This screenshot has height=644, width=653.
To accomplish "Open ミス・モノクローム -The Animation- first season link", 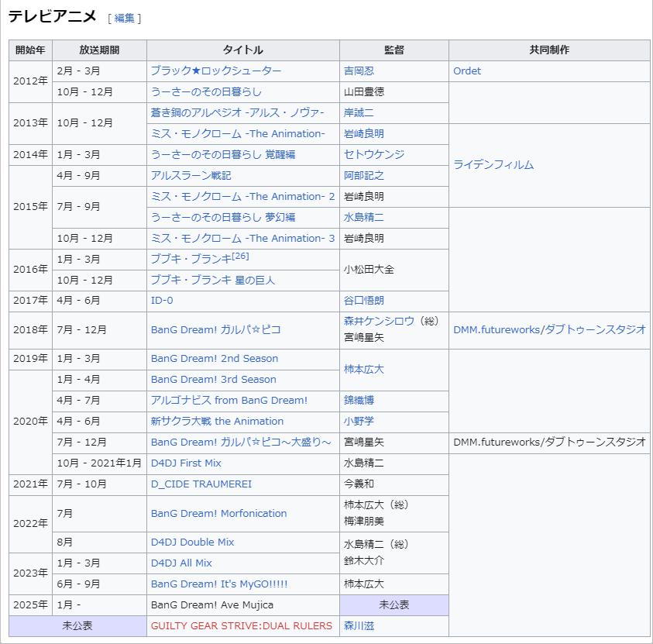I will [237, 134].
